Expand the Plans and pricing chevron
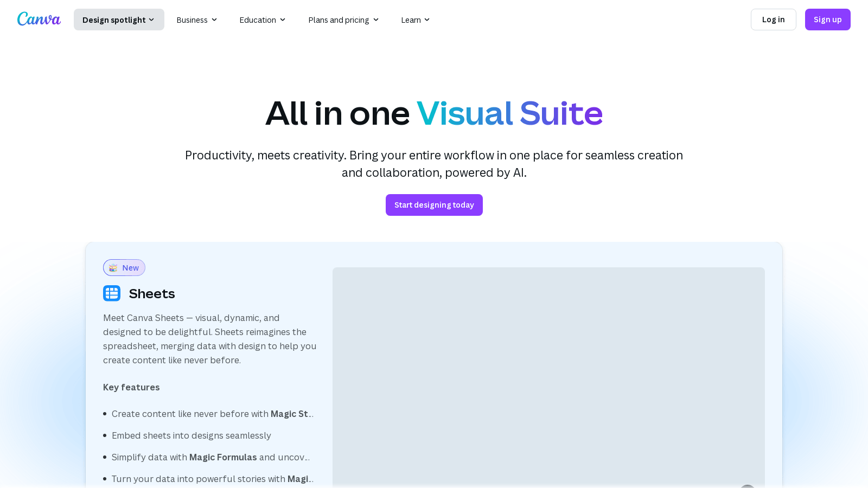 (x=376, y=20)
